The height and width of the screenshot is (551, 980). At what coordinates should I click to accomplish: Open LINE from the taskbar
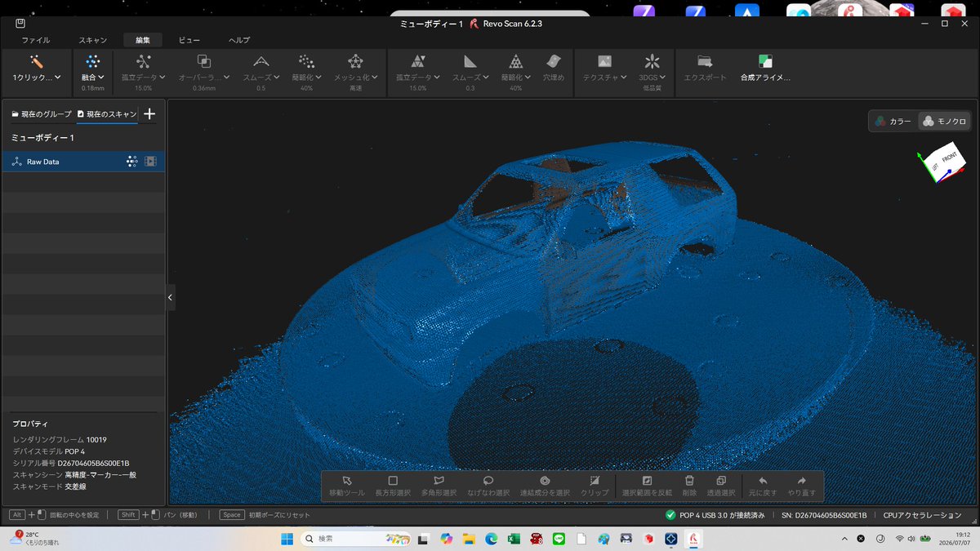[x=559, y=539]
